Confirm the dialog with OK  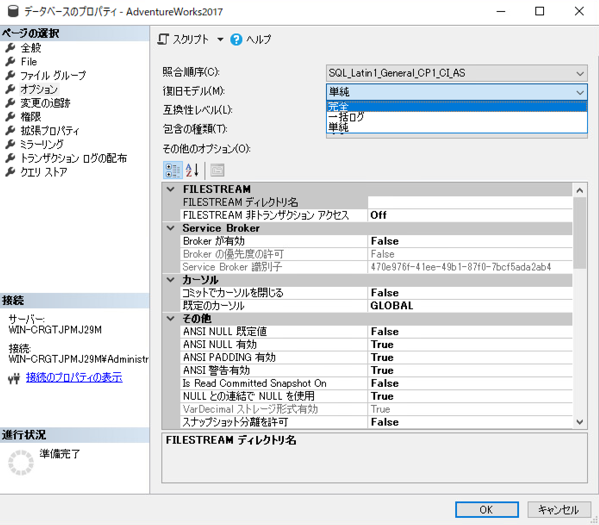(487, 510)
